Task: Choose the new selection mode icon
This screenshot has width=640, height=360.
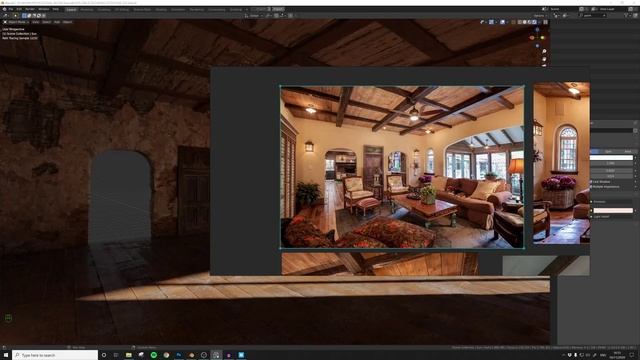Action: 24,16
